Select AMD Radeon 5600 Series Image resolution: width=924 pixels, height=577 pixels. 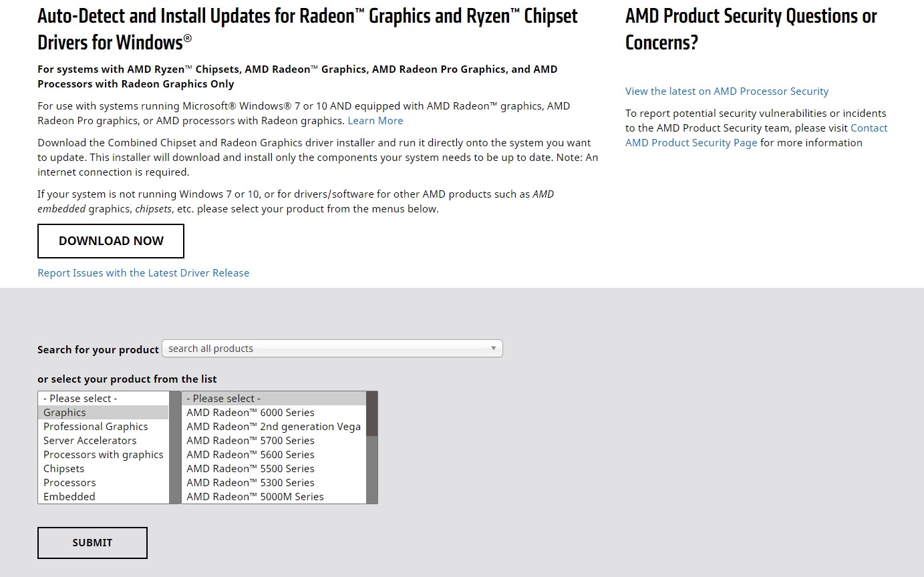click(274, 455)
